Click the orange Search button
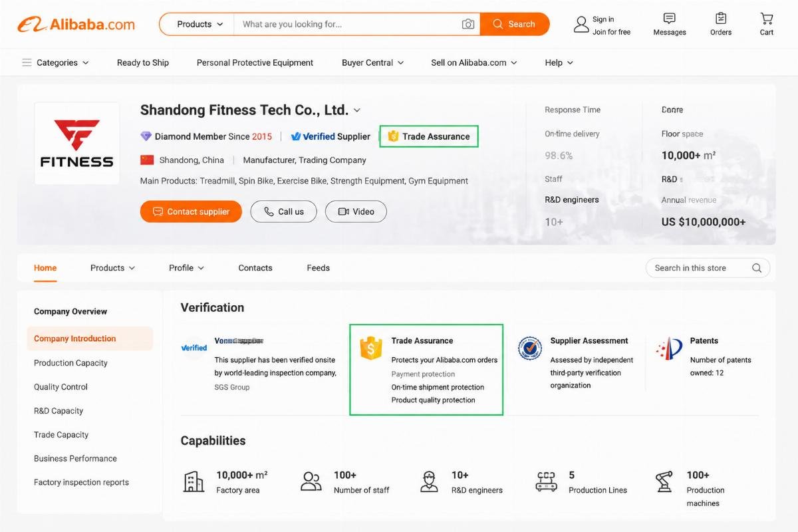 515,24
